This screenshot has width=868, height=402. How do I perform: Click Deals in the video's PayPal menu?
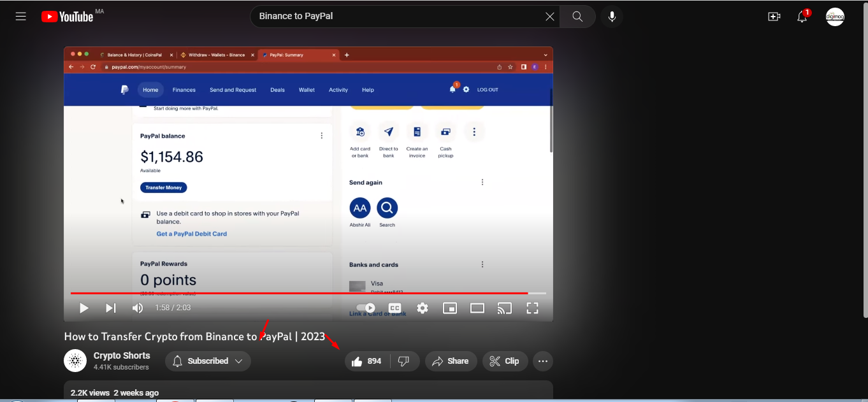(277, 90)
